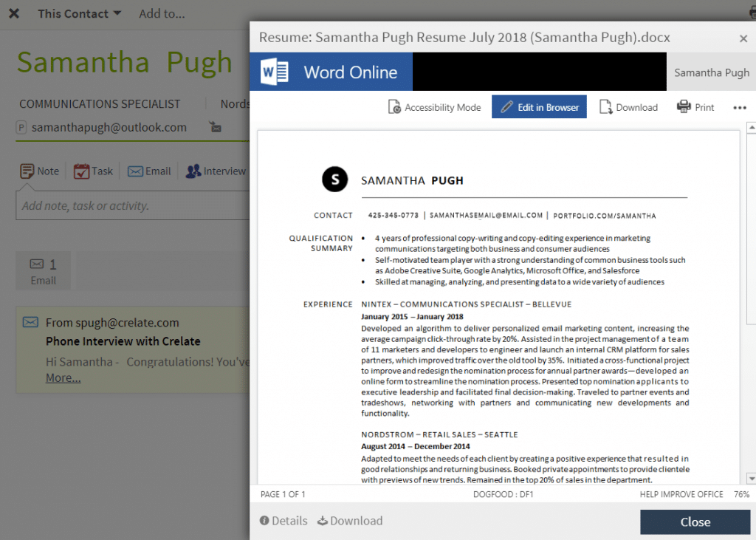756x540 pixels.
Task: Click HELP IMPROVE OFFICE in status bar
Action: (x=681, y=494)
